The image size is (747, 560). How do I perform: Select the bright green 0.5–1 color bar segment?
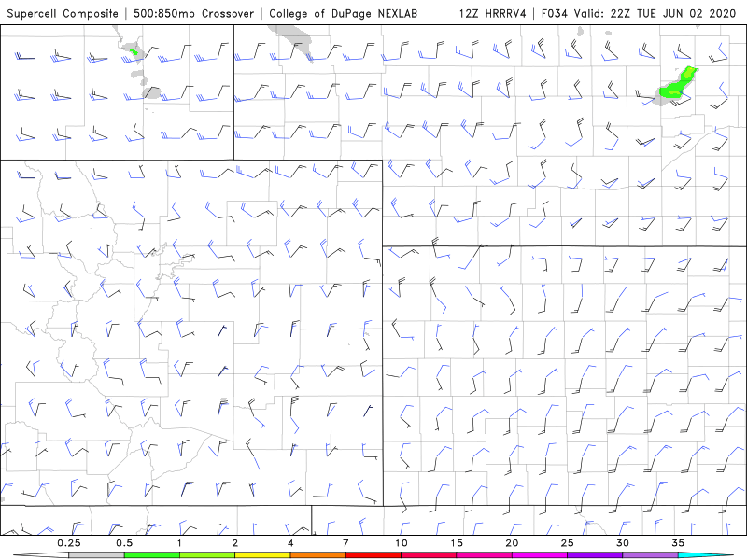tap(151, 555)
